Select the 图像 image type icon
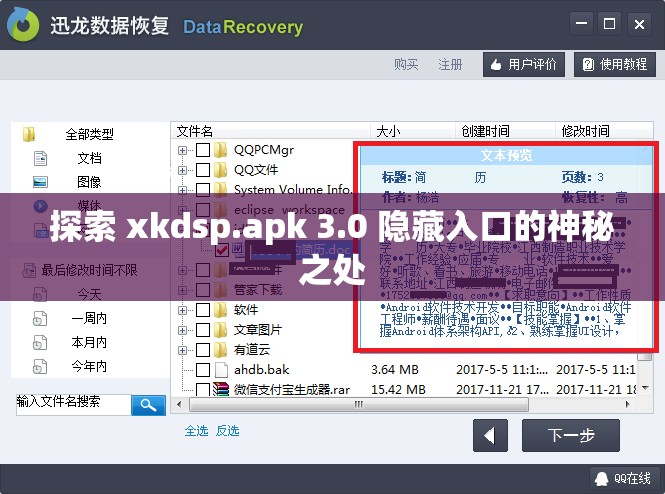 click(x=40, y=182)
